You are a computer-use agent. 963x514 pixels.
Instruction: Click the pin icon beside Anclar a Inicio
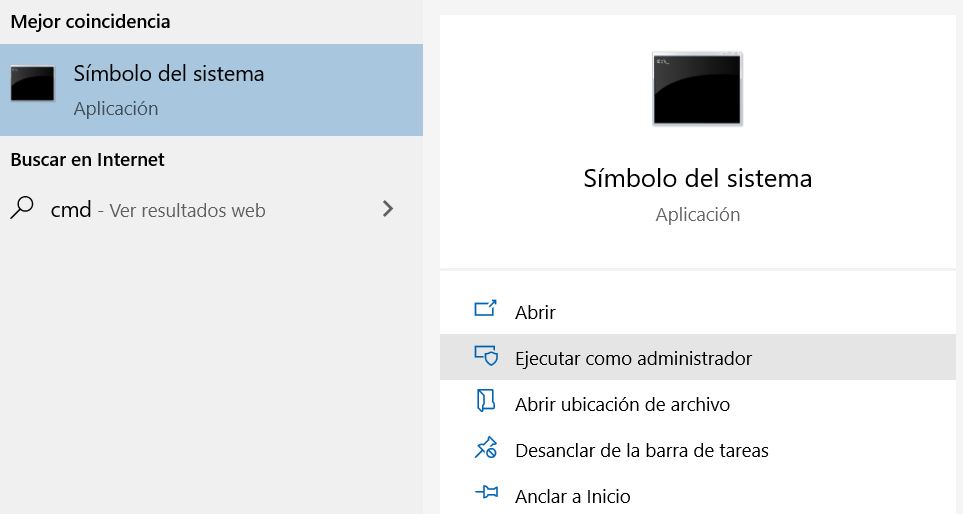click(x=485, y=494)
